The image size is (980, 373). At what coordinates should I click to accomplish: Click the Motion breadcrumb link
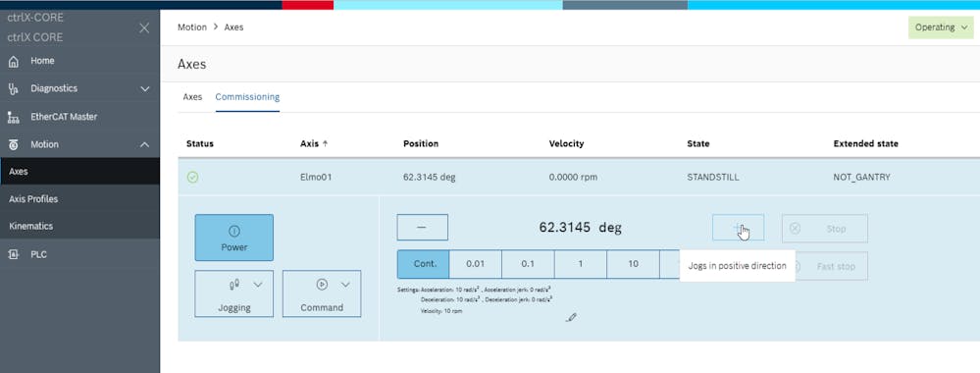(192, 27)
